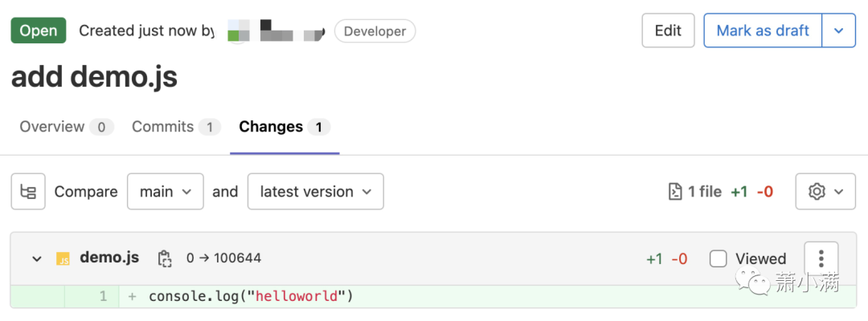868x321 pixels.
Task: Open the demo.js file name link
Action: tap(109, 258)
